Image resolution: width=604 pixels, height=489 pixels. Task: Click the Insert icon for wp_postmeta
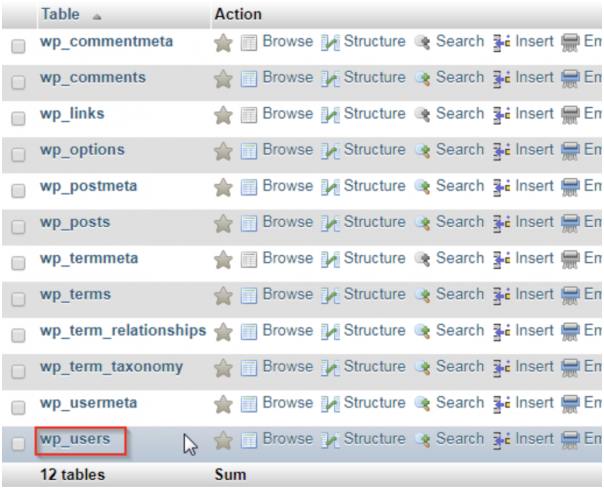point(502,187)
